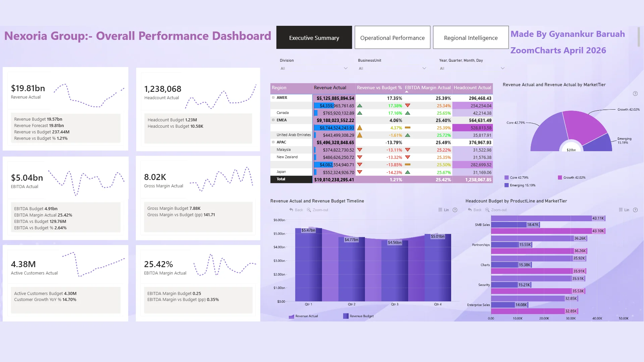Image resolution: width=644 pixels, height=362 pixels.
Task: Click Growth 42.02% legend color swatch
Action: 560,178
